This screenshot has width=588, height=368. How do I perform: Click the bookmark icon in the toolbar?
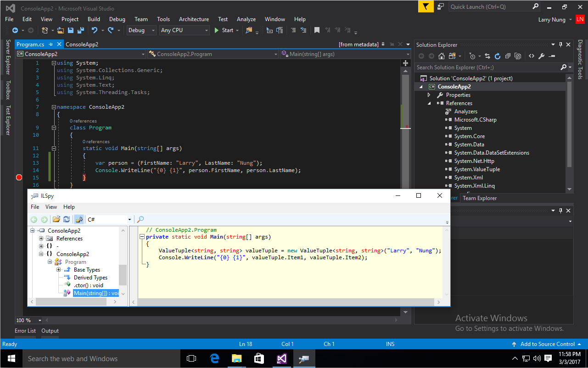317,30
